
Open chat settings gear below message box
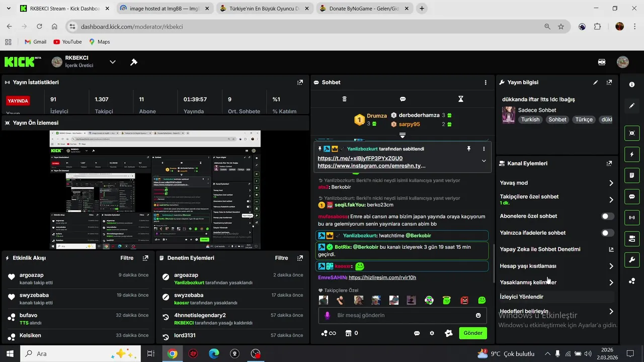tap(432, 333)
